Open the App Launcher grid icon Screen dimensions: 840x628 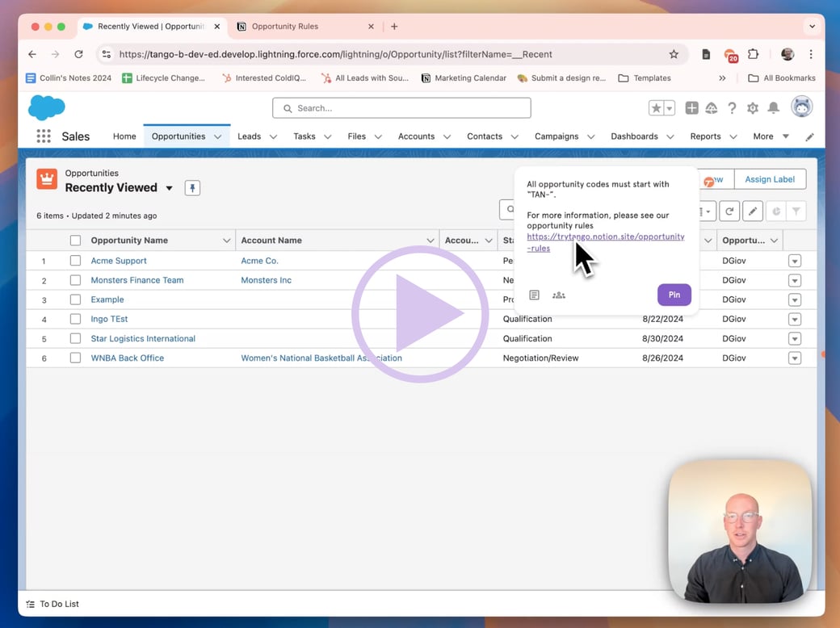click(x=44, y=136)
